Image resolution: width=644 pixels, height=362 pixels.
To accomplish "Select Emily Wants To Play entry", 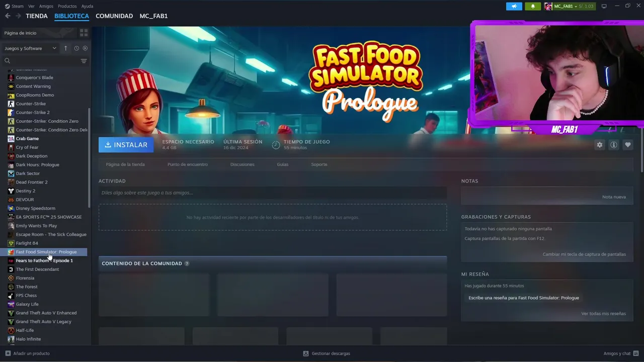I will 36,226.
